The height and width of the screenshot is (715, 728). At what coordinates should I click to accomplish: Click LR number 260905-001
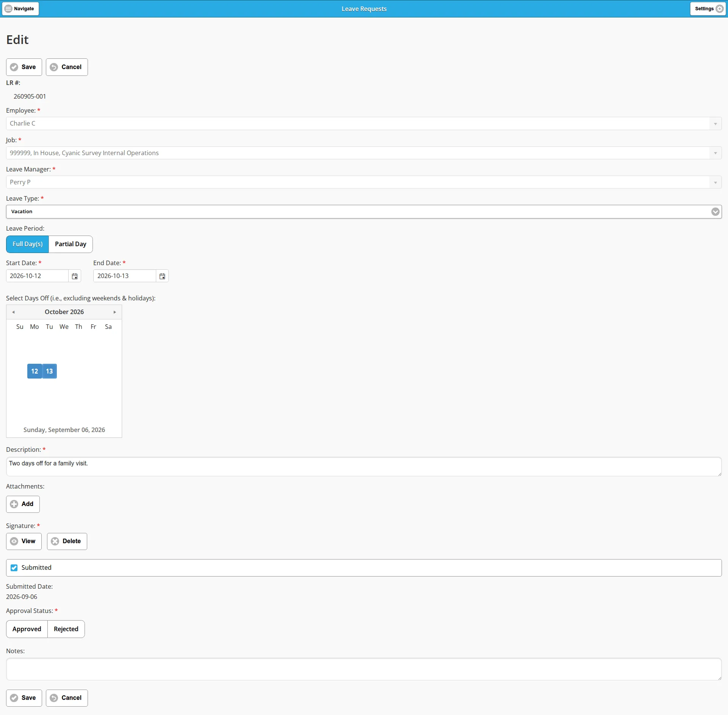click(x=30, y=97)
